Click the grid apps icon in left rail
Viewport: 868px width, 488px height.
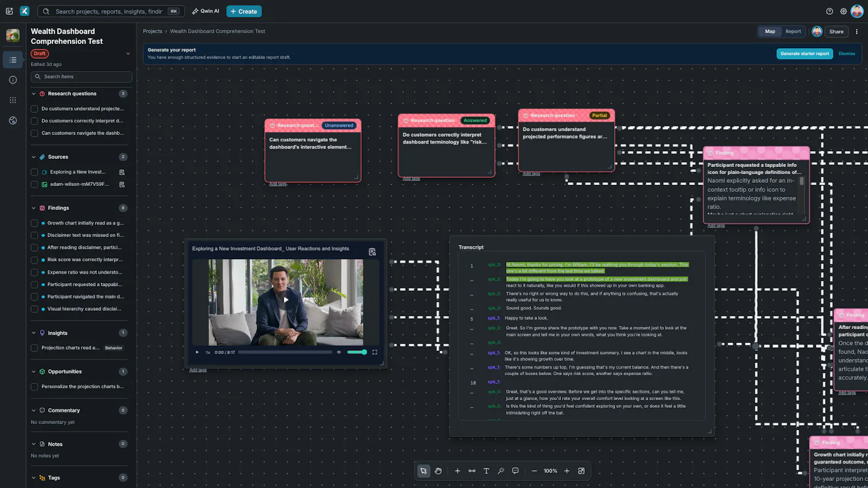click(13, 100)
